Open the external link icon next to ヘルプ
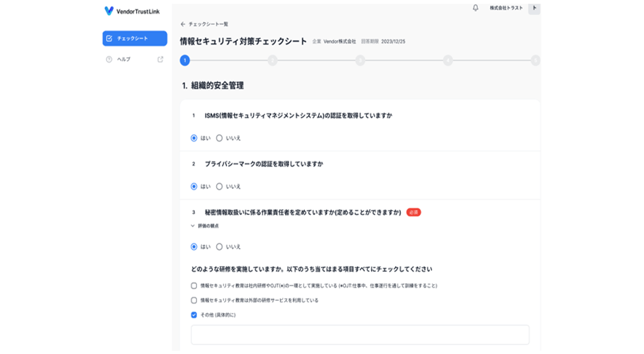 159,59
